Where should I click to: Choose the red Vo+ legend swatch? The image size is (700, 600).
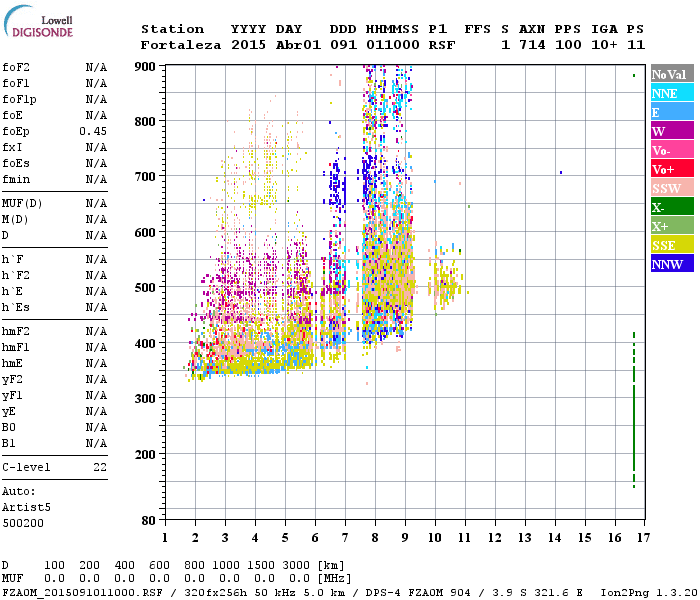coord(671,169)
